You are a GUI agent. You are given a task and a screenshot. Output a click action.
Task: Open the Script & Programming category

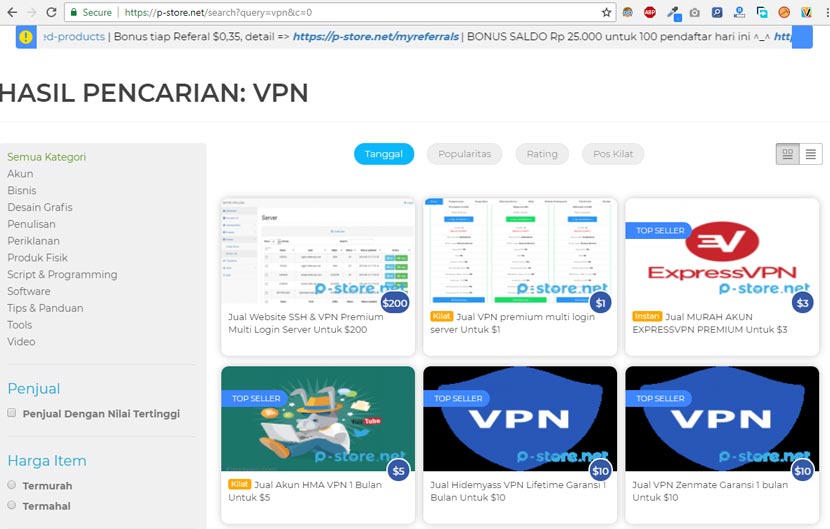point(62,274)
